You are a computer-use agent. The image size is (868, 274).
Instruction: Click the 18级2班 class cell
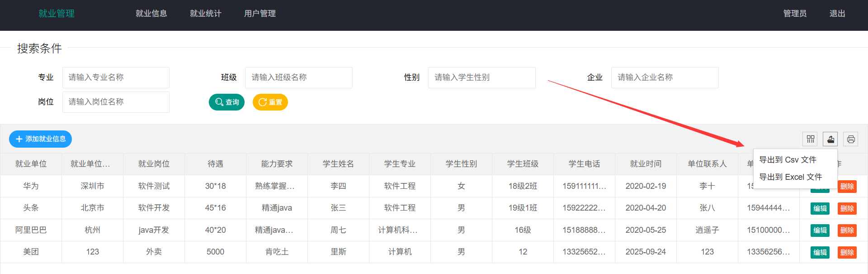point(523,186)
